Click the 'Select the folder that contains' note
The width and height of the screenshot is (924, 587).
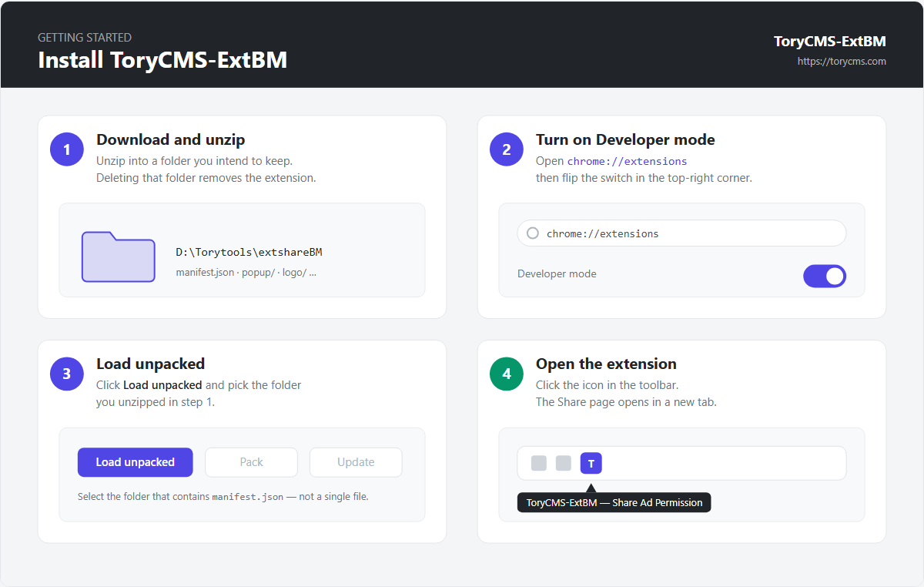click(x=223, y=497)
